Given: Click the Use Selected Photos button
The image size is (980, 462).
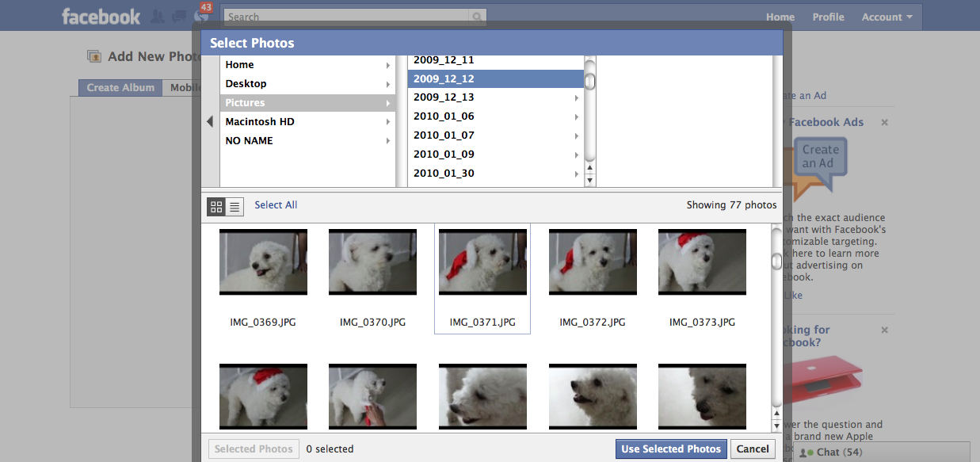Looking at the screenshot, I should coord(671,449).
